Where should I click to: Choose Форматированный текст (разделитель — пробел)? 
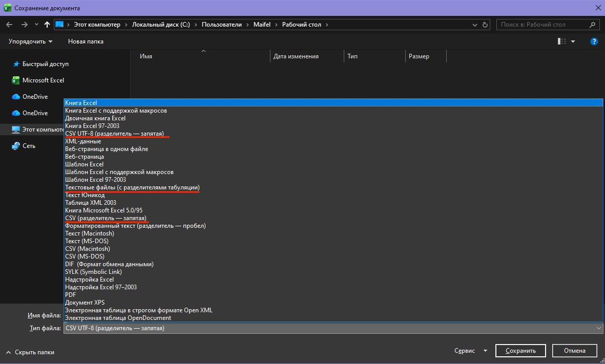(333, 226)
